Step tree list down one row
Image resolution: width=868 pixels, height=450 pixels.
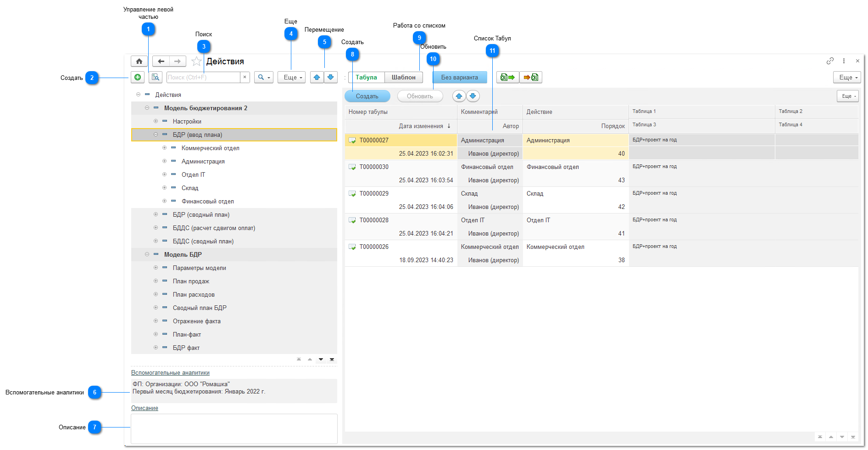tap(321, 359)
